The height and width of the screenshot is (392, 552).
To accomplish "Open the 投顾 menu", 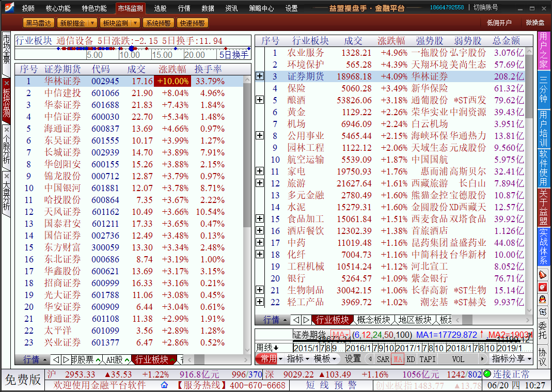I will coord(28,8).
